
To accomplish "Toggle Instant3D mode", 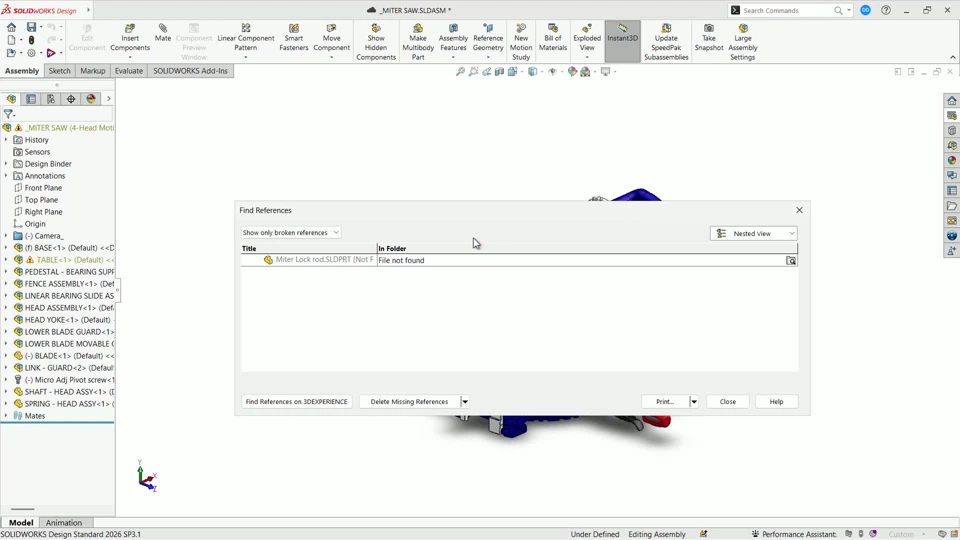I will [623, 42].
